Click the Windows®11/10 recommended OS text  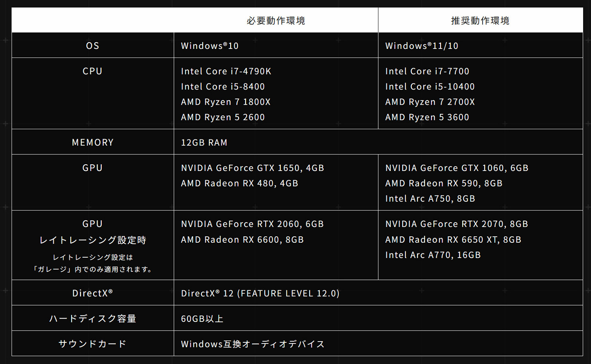pos(422,46)
